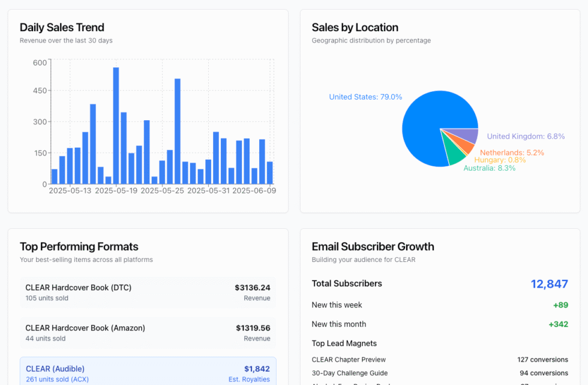
Task: Click the New this week +89 value
Action: click(x=560, y=305)
